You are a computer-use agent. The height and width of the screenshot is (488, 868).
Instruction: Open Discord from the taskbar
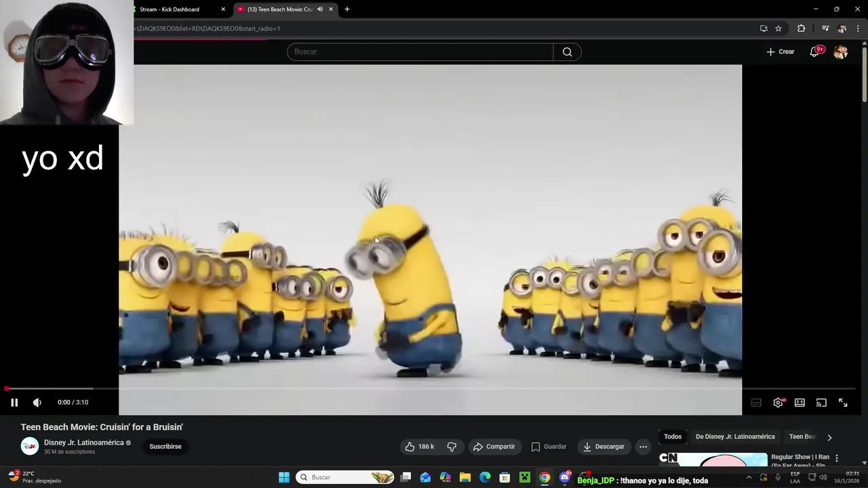pyautogui.click(x=564, y=477)
